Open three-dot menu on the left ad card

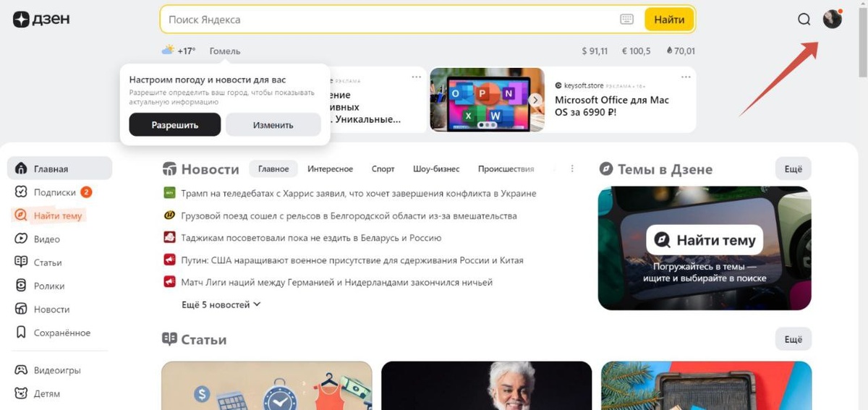coord(416,77)
